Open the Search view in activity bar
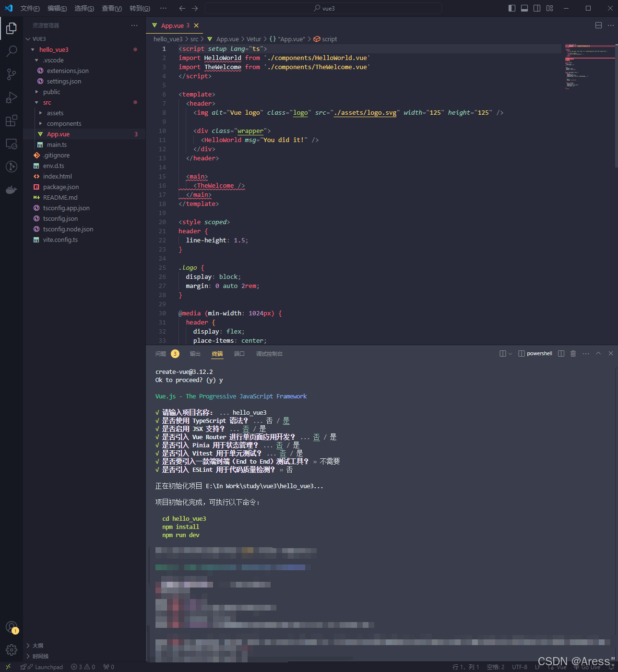Screen dimensions: 618x672 (12, 51)
